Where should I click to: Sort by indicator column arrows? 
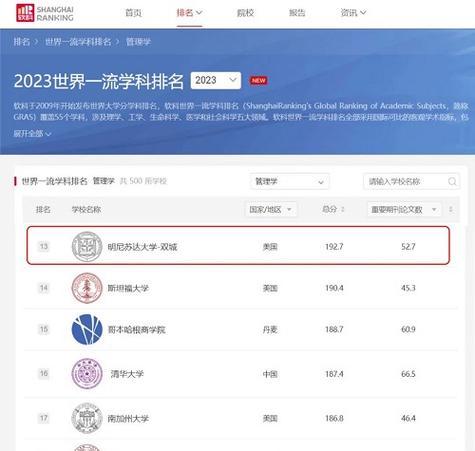[451, 210]
